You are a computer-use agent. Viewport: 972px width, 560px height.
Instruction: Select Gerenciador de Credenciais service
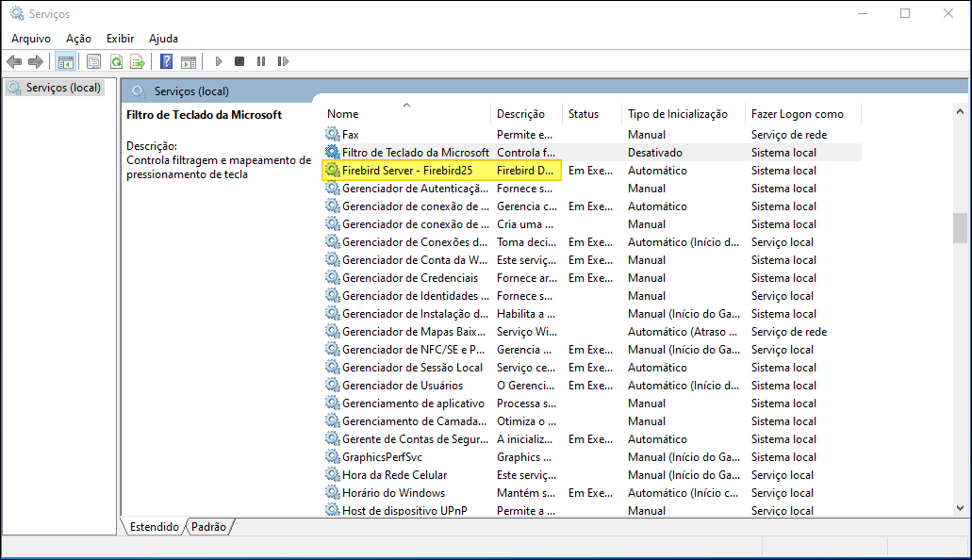592,278
